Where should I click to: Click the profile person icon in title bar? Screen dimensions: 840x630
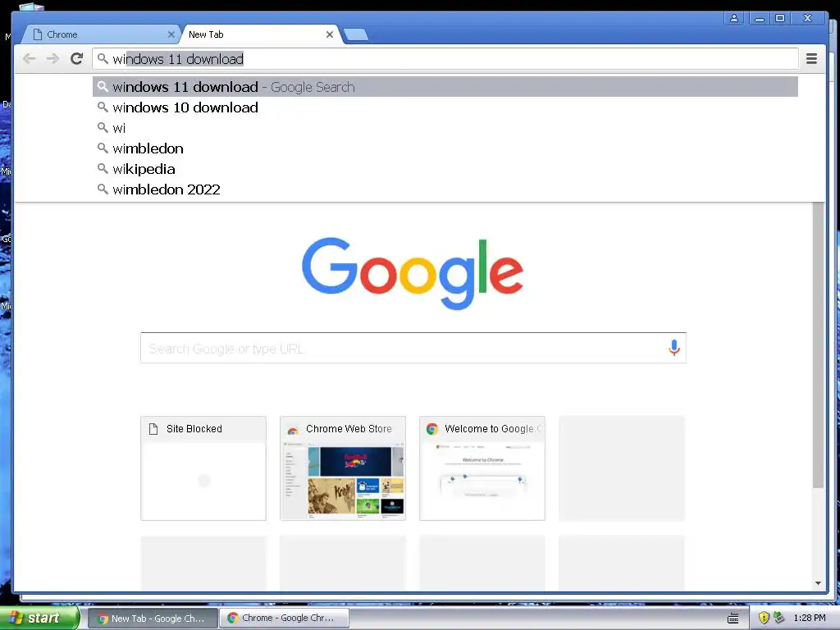click(734, 18)
